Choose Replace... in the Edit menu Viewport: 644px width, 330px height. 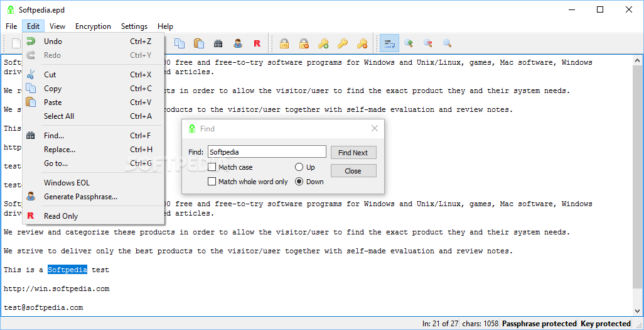[94, 150]
